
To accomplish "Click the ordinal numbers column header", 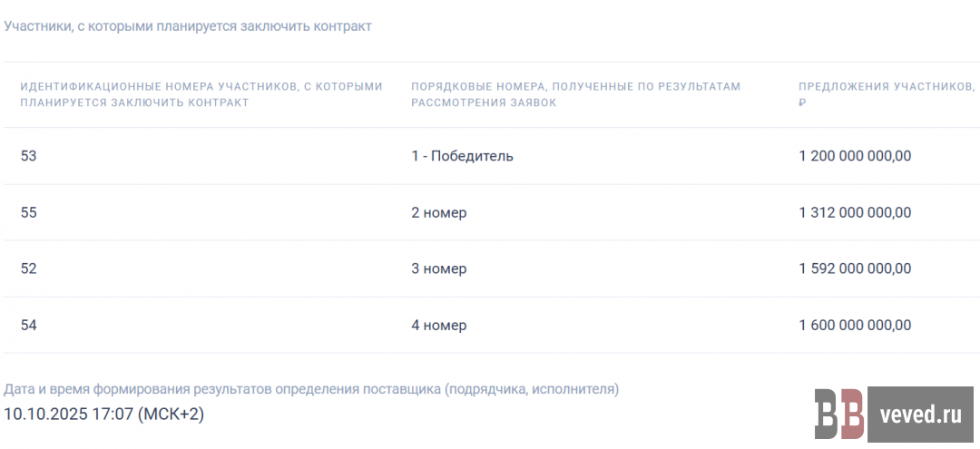I will click(575, 94).
